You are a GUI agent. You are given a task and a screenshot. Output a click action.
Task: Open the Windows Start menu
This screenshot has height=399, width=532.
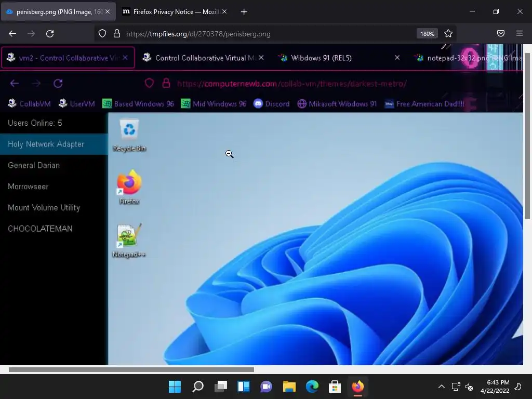tap(175, 387)
